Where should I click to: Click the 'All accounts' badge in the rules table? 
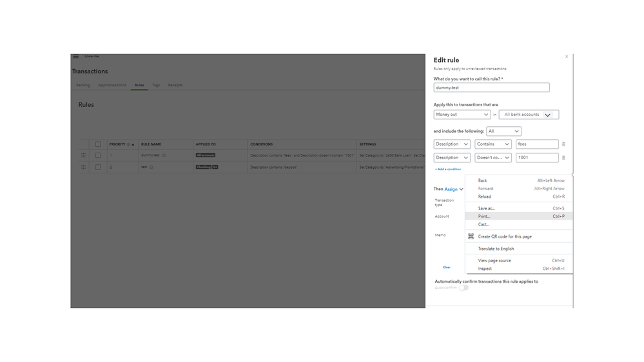(206, 155)
